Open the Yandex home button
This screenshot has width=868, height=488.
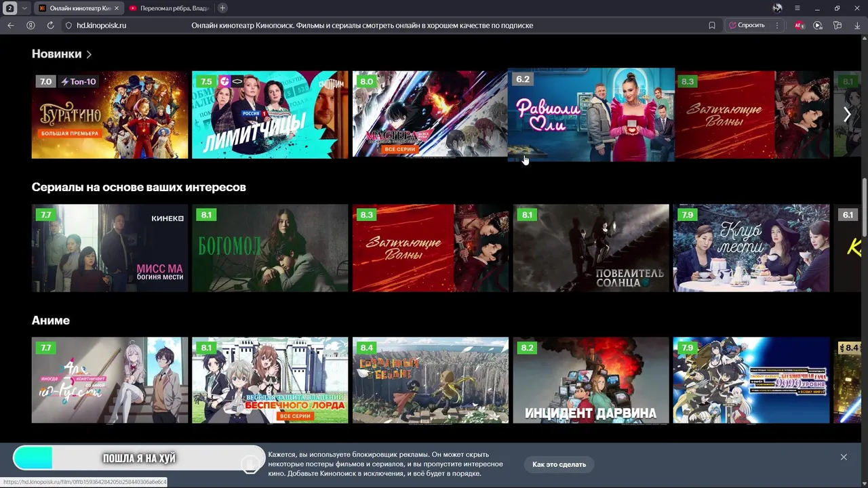click(x=31, y=25)
